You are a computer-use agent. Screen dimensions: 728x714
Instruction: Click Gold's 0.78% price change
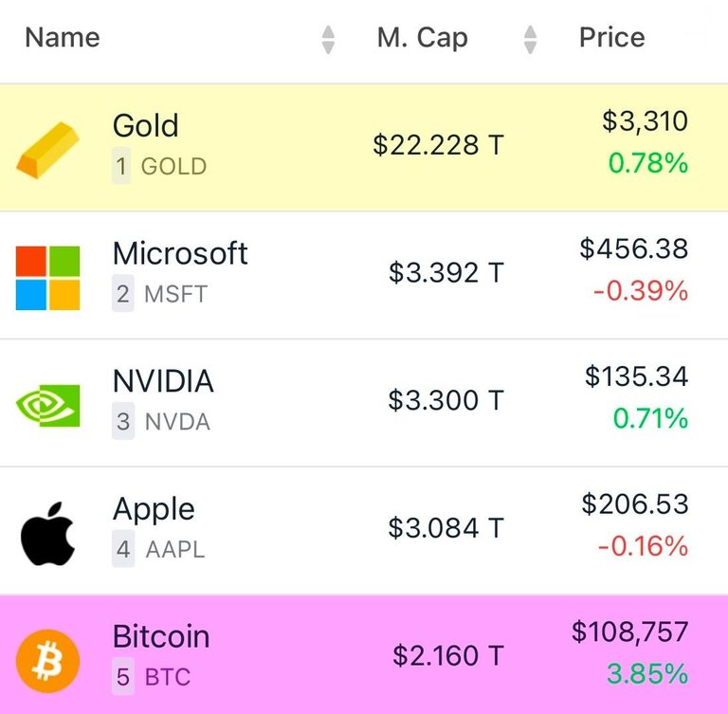(648, 163)
